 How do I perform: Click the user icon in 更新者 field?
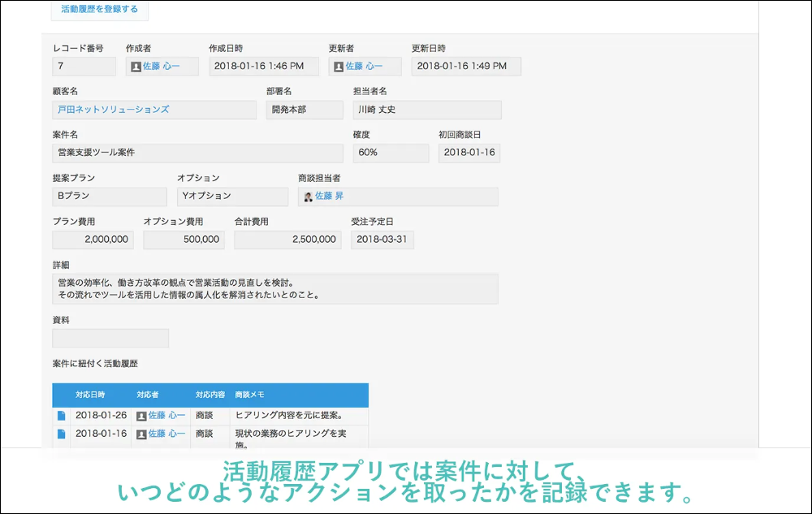click(339, 67)
